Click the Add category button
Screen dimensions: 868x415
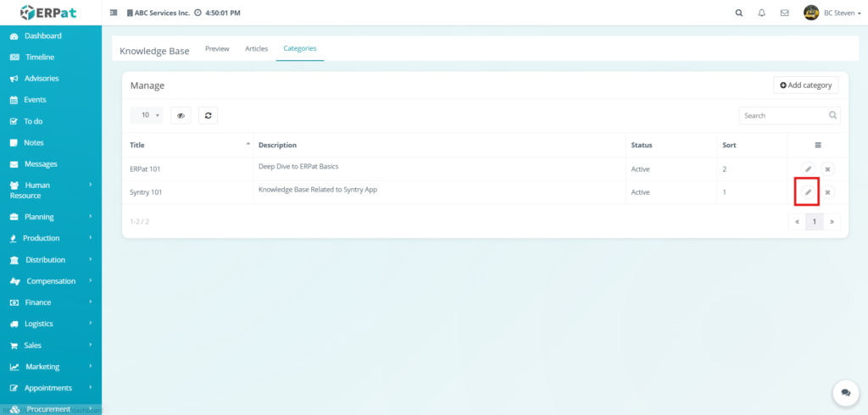[x=805, y=86]
